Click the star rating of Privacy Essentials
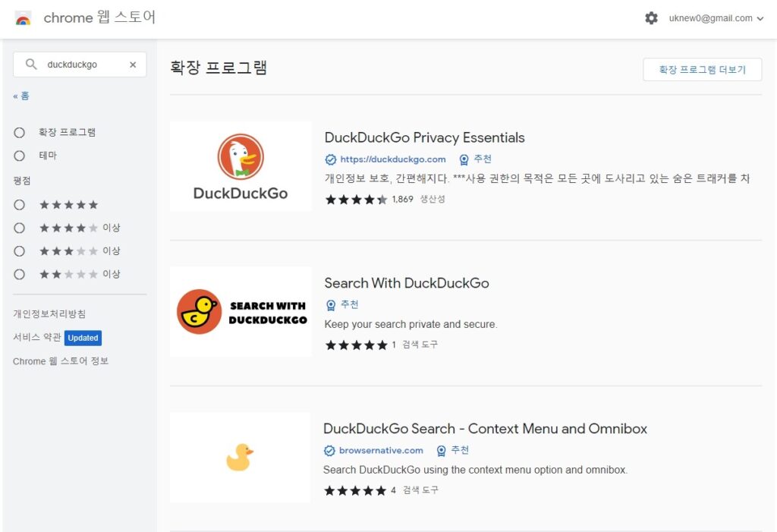Screen dimensions: 777x532 click(x=357, y=200)
